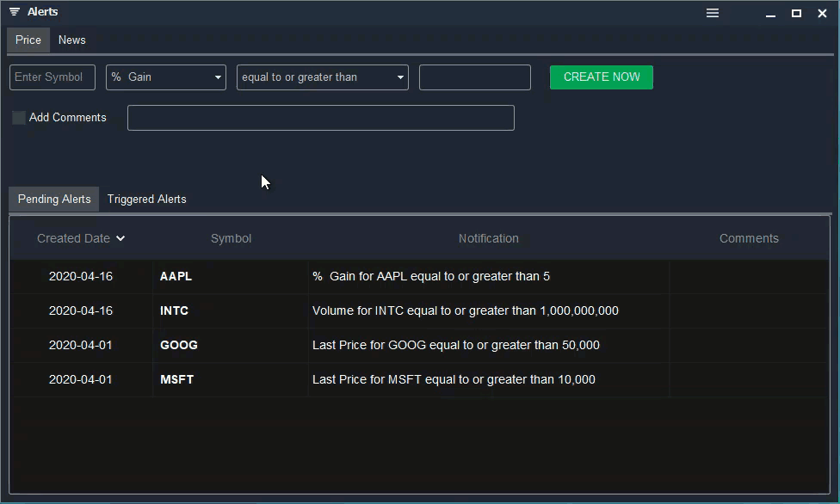Click the CREATE NOW button
The height and width of the screenshot is (504, 840).
(601, 77)
